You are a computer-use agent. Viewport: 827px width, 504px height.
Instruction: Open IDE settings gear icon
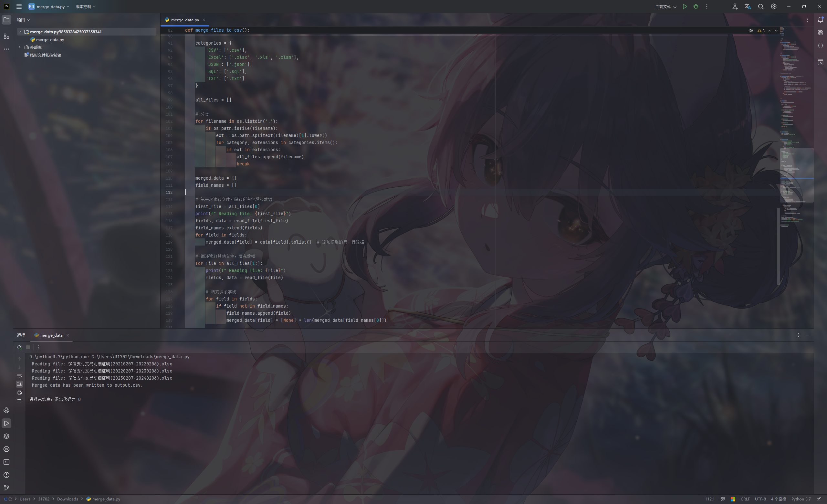coord(774,6)
